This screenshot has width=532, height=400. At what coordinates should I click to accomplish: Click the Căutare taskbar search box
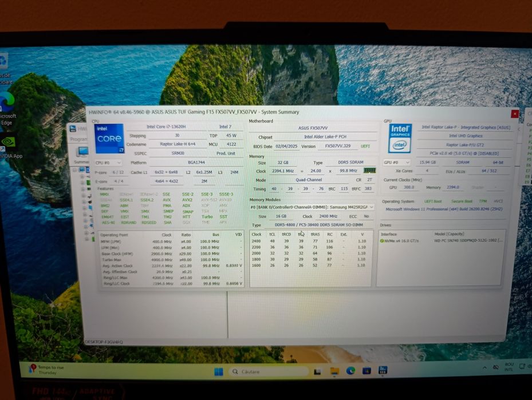tap(269, 371)
